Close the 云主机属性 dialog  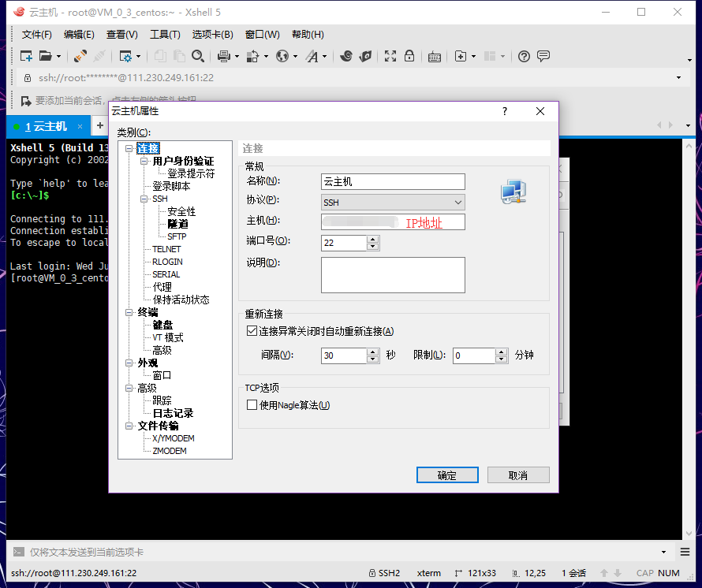(540, 111)
